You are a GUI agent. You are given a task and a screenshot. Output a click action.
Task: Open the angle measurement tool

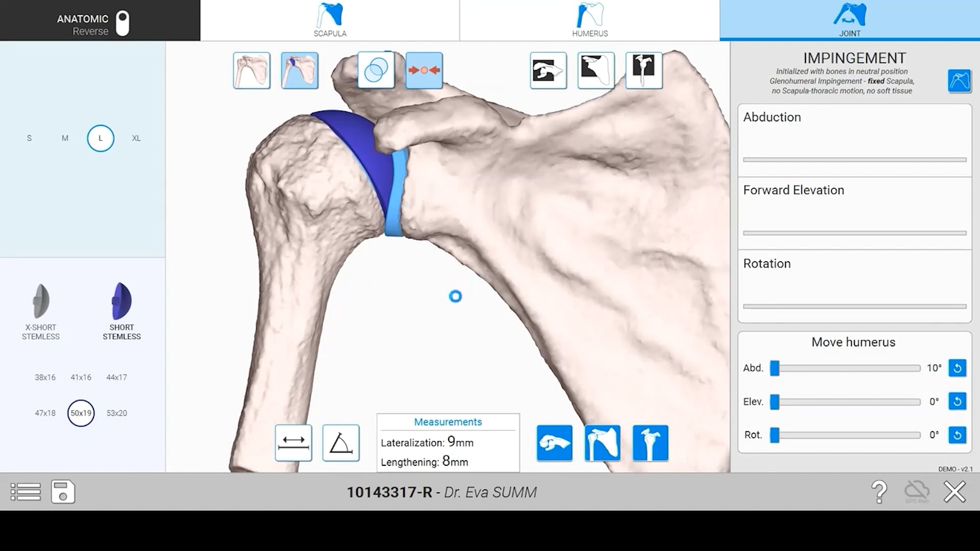340,443
